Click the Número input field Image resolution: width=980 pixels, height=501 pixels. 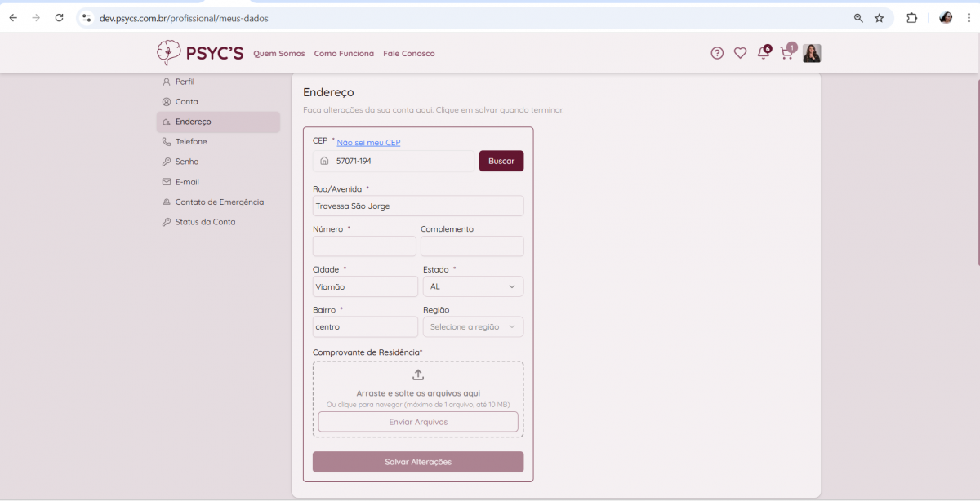(364, 246)
